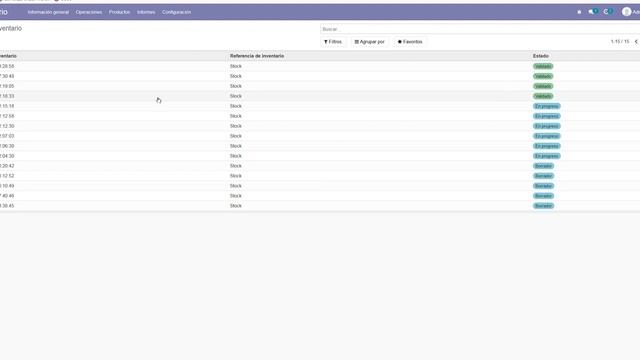Click the En progreso badge in the 06:30 row
640x360 pixels.
[x=547, y=146]
